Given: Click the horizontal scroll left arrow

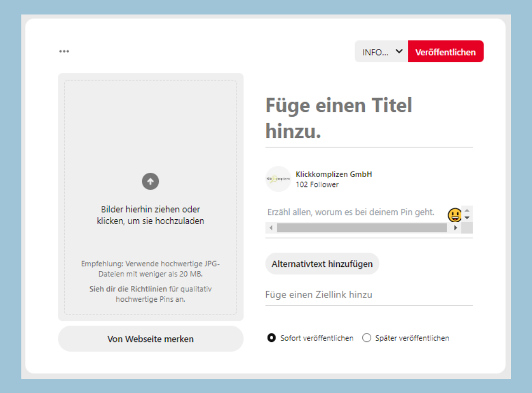Looking at the screenshot, I should click(x=271, y=228).
